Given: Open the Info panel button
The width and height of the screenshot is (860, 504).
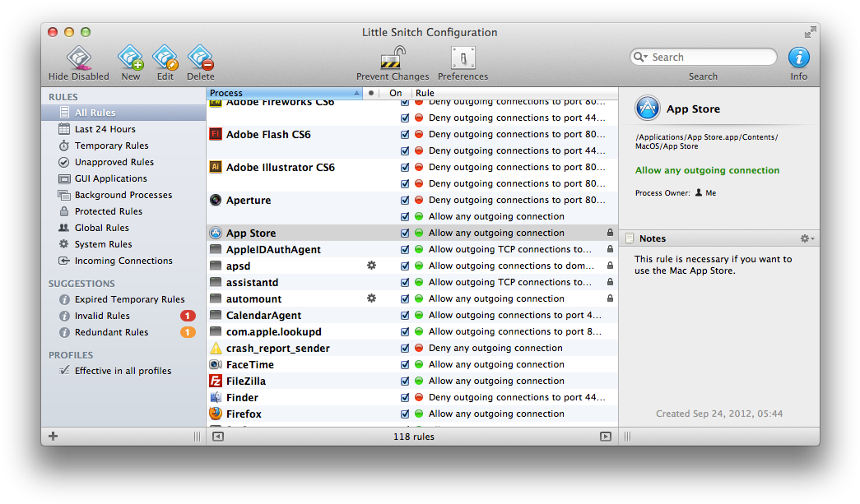Looking at the screenshot, I should click(x=798, y=58).
